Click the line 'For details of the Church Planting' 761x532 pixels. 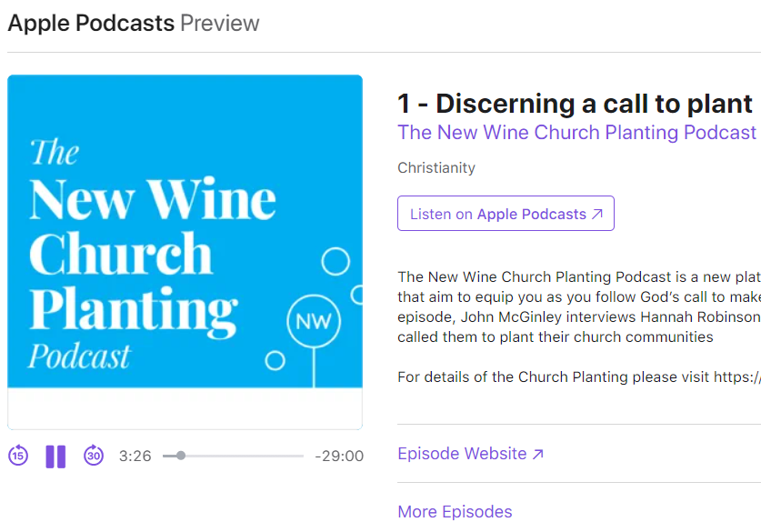click(x=579, y=377)
